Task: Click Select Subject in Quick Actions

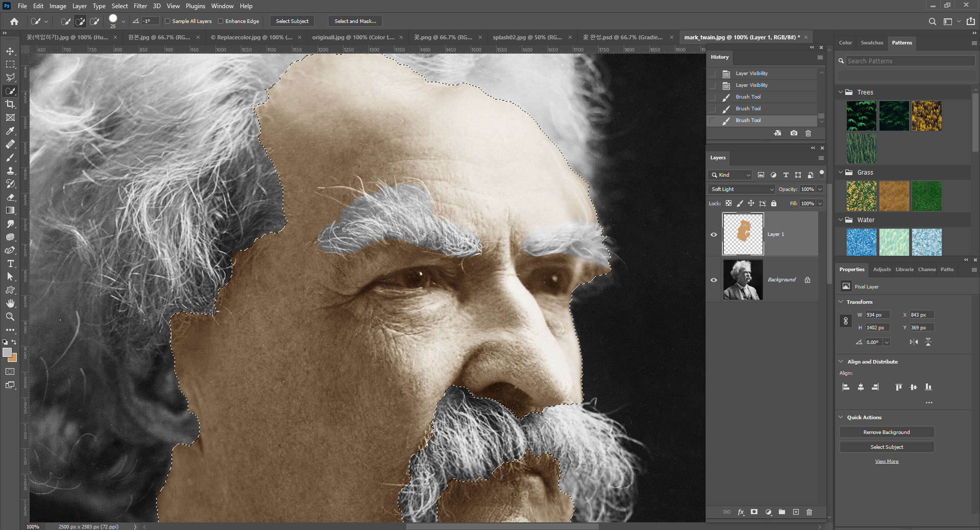Action: pos(887,447)
